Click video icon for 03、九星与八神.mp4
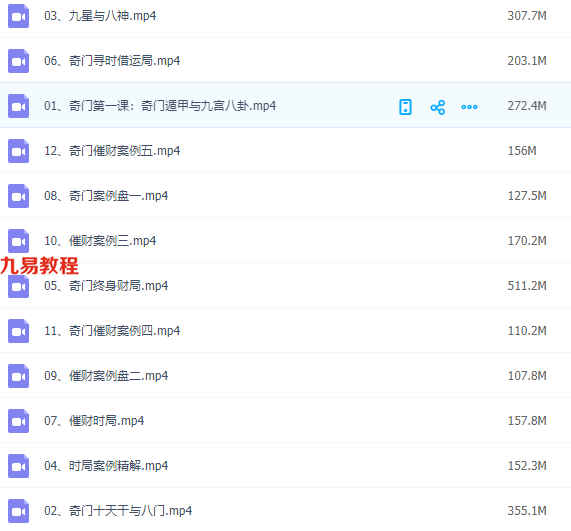The height and width of the screenshot is (531, 571). 18,16
